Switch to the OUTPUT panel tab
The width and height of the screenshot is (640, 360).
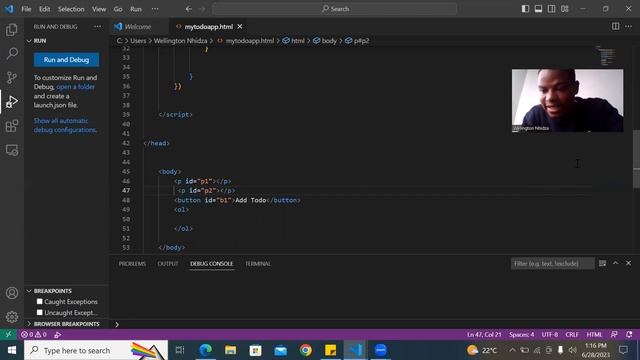coord(168,264)
